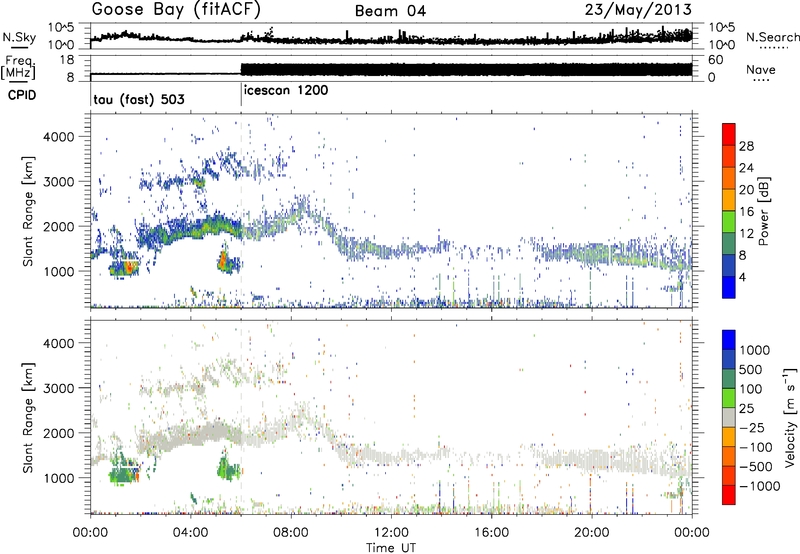Click the "N.Search" legend label

tap(772, 37)
